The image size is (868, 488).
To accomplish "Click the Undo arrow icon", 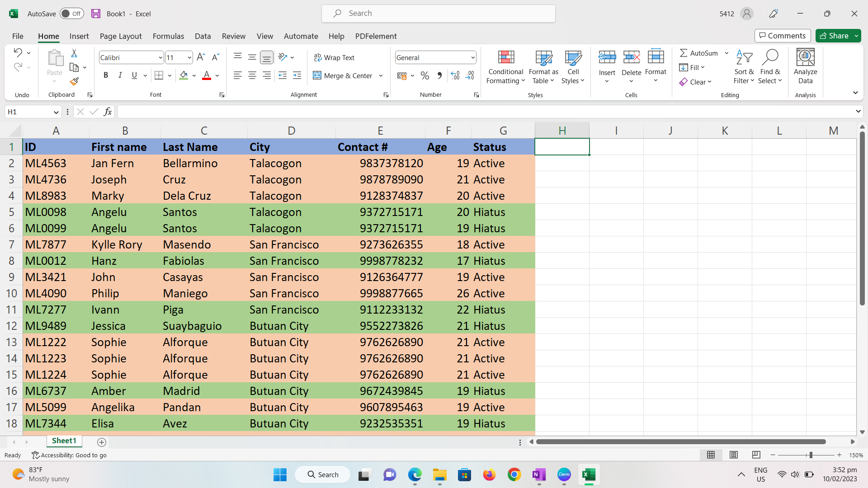I will click(18, 52).
